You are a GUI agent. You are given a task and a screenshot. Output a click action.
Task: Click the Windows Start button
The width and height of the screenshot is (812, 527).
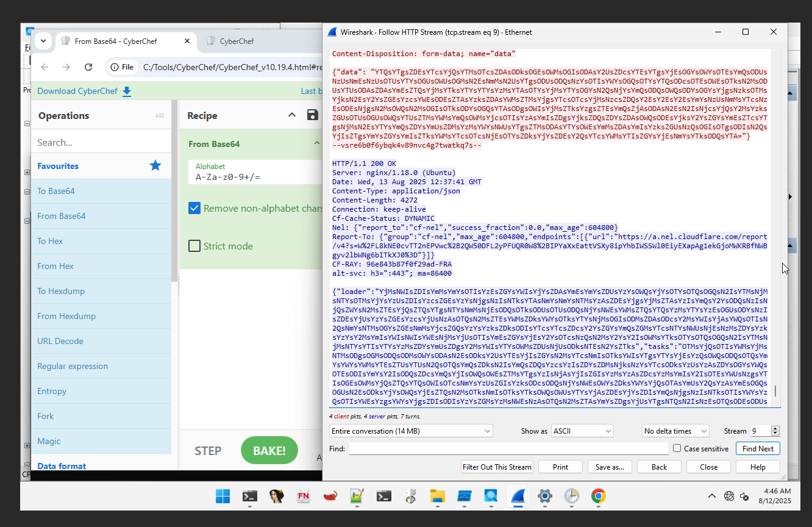pos(223,496)
